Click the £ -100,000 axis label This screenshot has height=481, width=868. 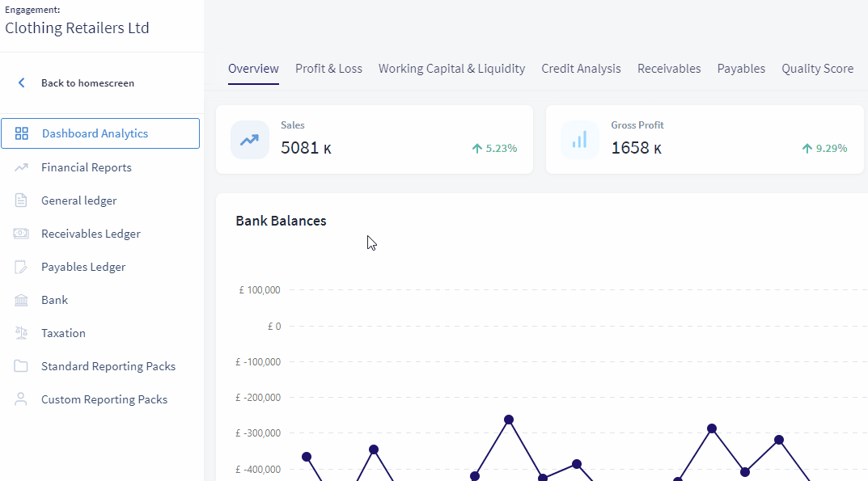[258, 362]
